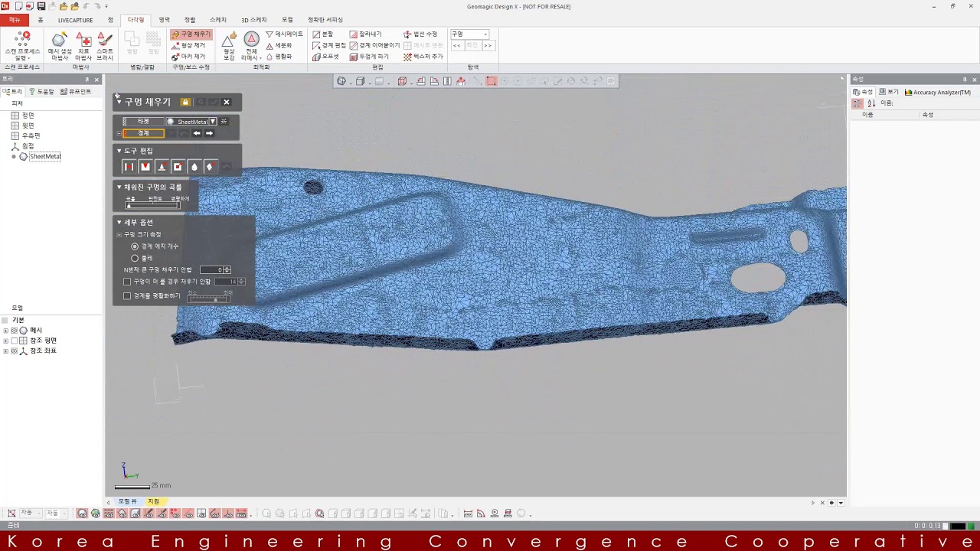Toggle visibility checkbox of 참조 평면

pos(14,341)
